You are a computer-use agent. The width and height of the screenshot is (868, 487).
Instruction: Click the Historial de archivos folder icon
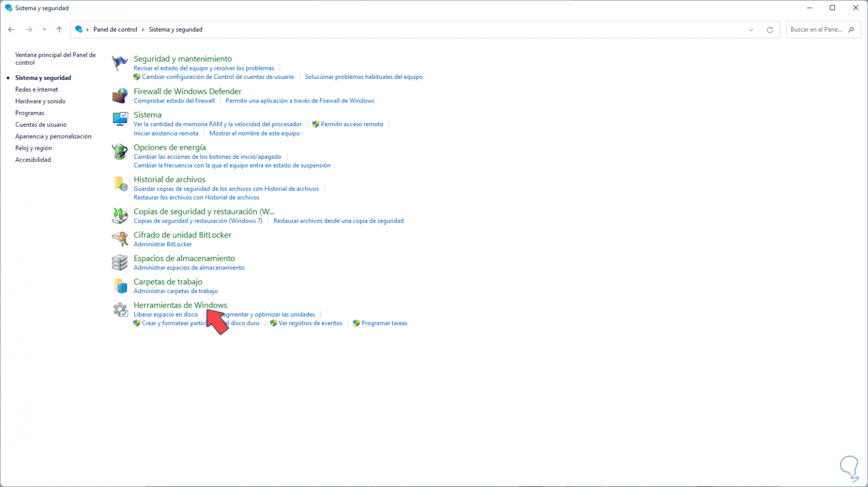point(120,184)
